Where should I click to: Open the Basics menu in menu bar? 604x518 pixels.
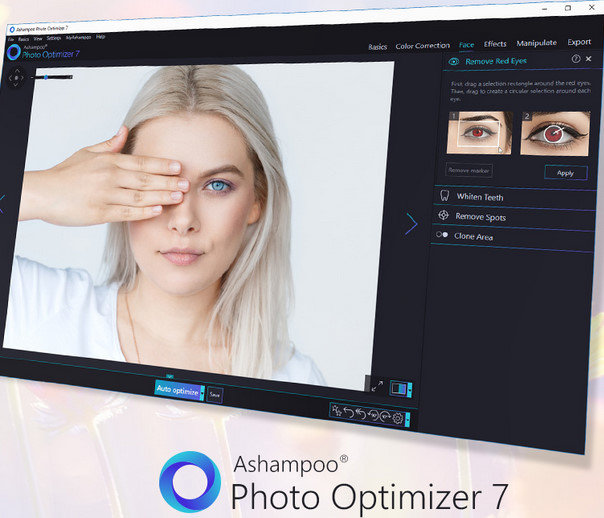[23, 39]
